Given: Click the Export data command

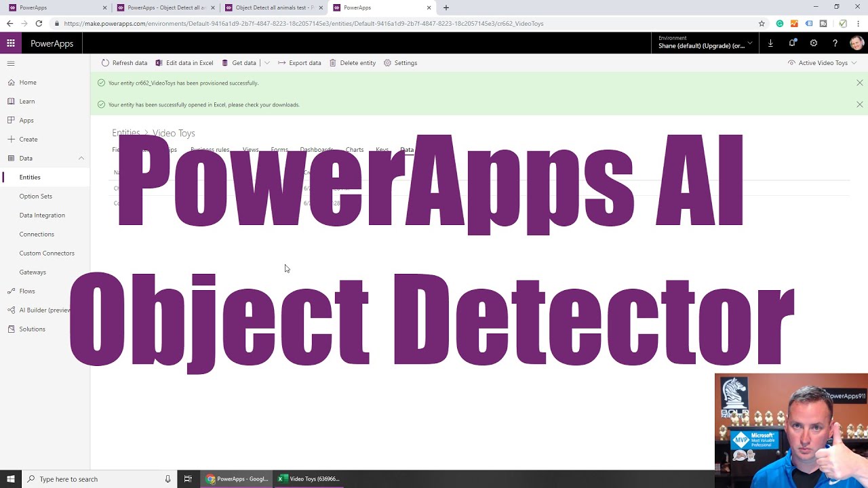Looking at the screenshot, I should (x=299, y=63).
